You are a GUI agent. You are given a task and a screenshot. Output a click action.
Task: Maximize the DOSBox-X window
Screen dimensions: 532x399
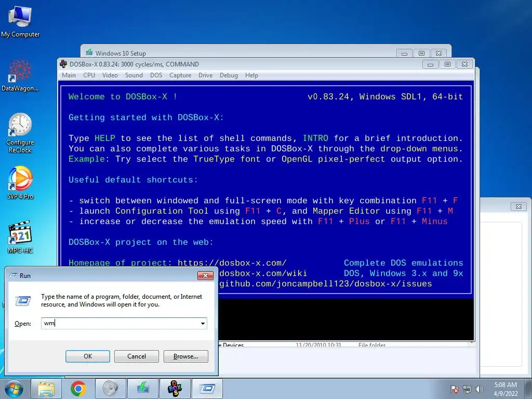tap(447, 64)
